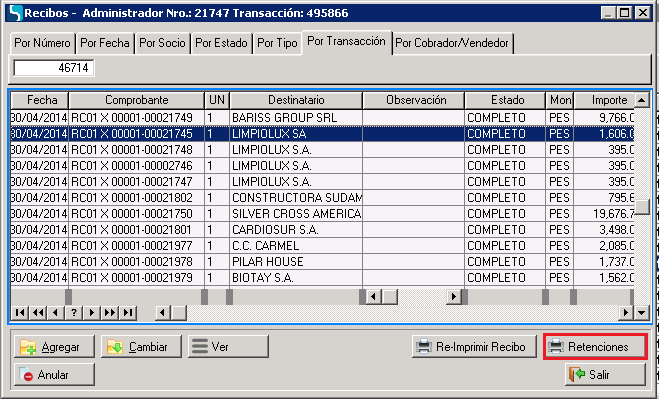Switch to Por Estado tab
The image size is (659, 399).
(x=221, y=43)
